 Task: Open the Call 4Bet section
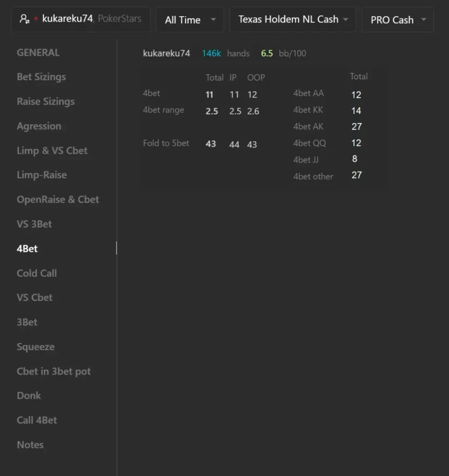tap(37, 420)
